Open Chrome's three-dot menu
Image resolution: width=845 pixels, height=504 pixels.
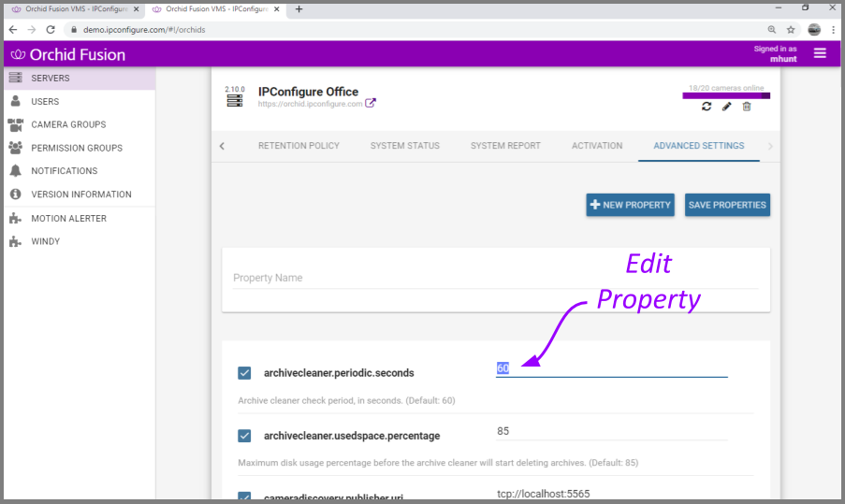pyautogui.click(x=833, y=30)
